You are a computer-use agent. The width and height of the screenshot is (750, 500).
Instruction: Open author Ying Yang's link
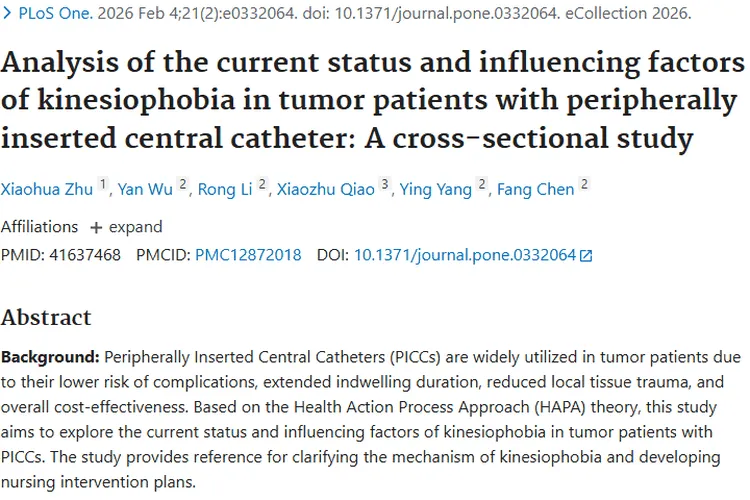(x=437, y=189)
